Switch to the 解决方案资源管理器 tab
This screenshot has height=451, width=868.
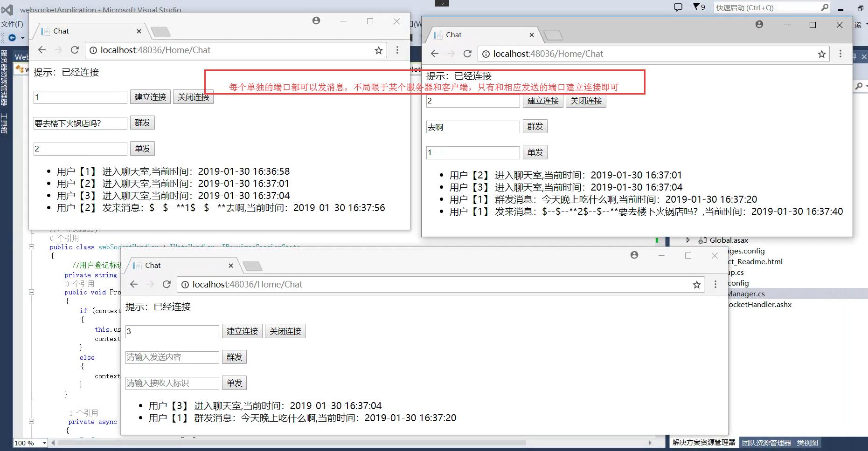tap(704, 443)
